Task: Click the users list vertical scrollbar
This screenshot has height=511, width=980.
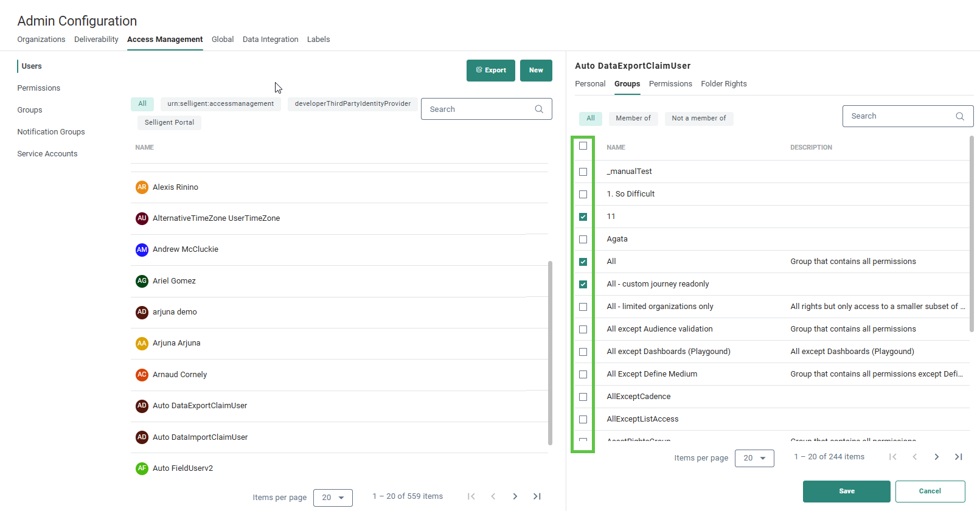Action: pyautogui.click(x=550, y=353)
